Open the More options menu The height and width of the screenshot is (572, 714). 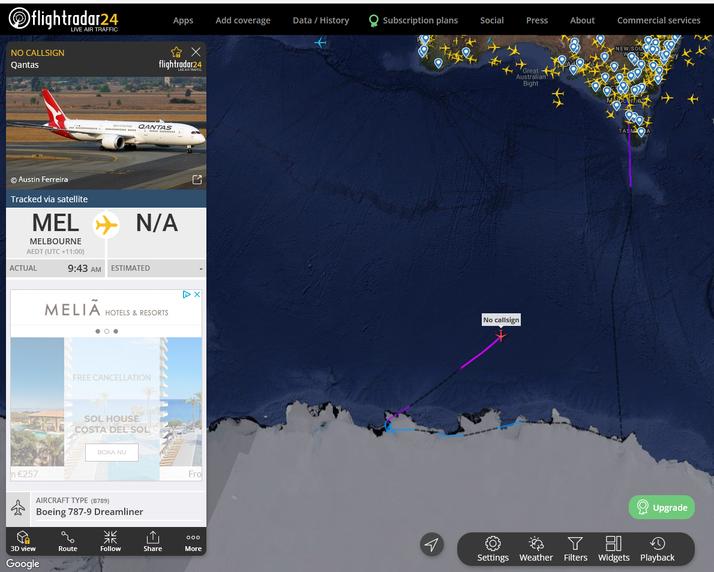pyautogui.click(x=193, y=541)
